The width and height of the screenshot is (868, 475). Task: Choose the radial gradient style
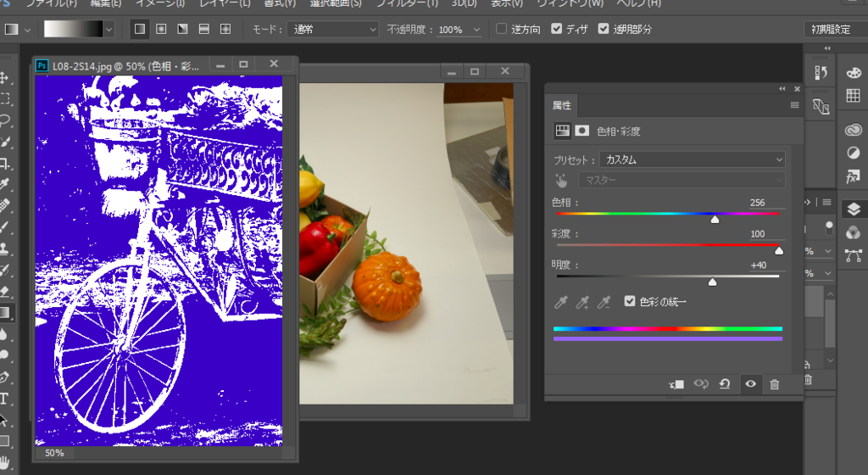(x=161, y=29)
